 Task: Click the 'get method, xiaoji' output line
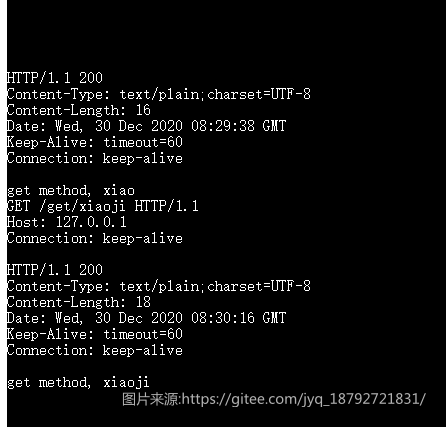78,382
